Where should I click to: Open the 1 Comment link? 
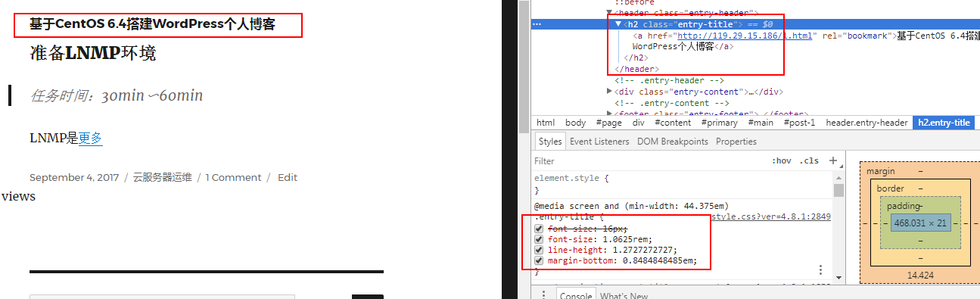click(233, 177)
